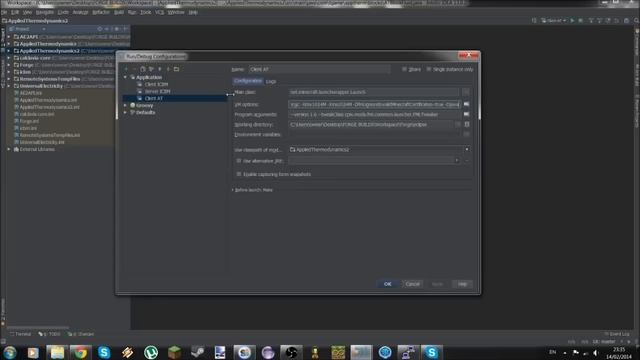Select UniversalElectricity module in Project tree
The width and height of the screenshot is (640, 360).
pyautogui.click(x=41, y=86)
